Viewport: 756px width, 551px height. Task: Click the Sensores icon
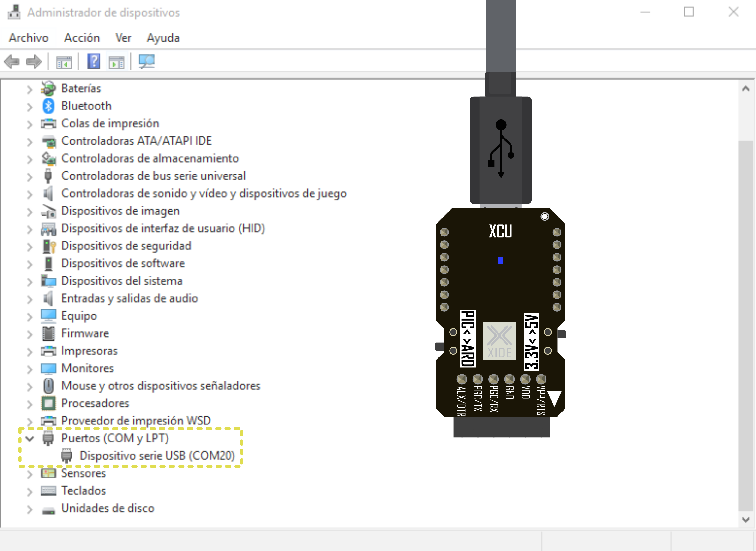[x=48, y=473]
